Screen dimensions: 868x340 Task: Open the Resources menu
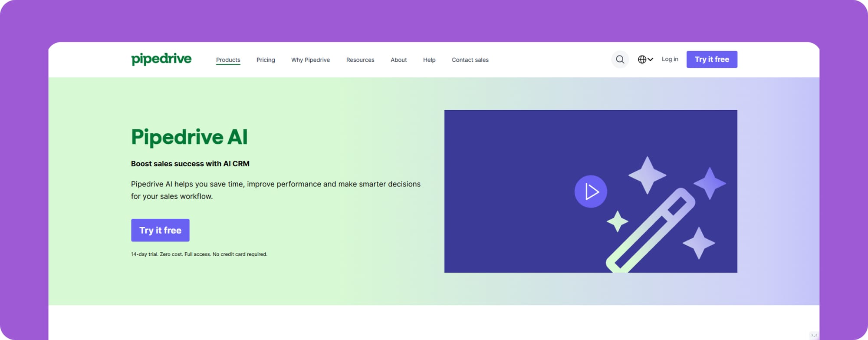coord(360,60)
